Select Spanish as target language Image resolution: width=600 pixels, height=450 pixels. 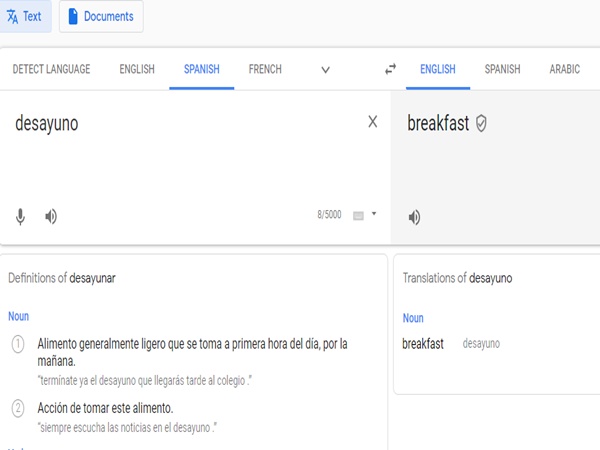tap(502, 69)
